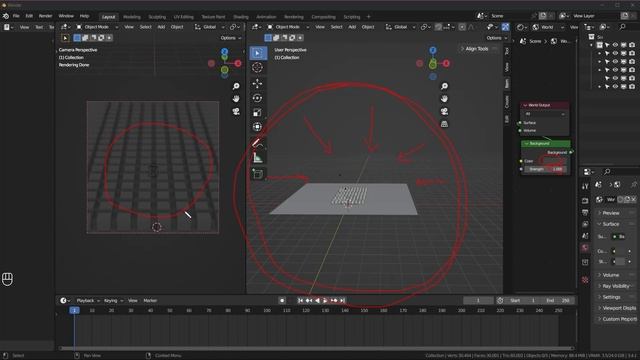Open the Output properties tab icon

[585, 212]
